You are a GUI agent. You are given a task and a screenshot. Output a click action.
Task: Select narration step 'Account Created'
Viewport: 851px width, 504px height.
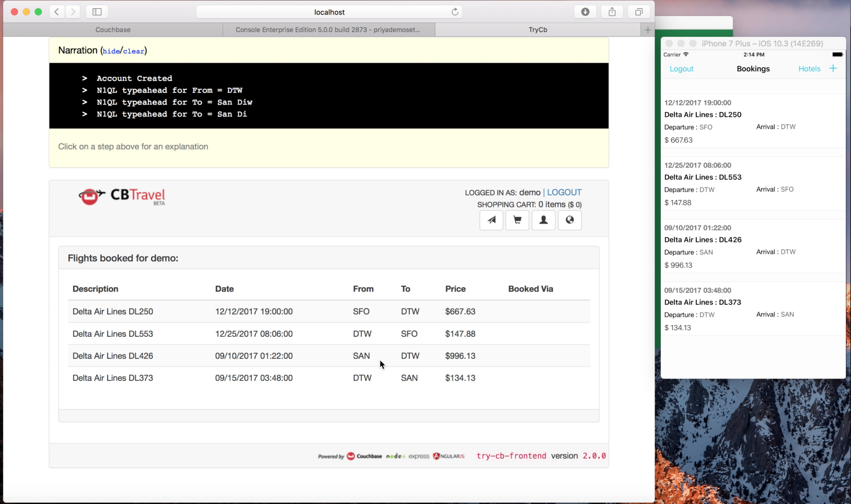click(134, 78)
